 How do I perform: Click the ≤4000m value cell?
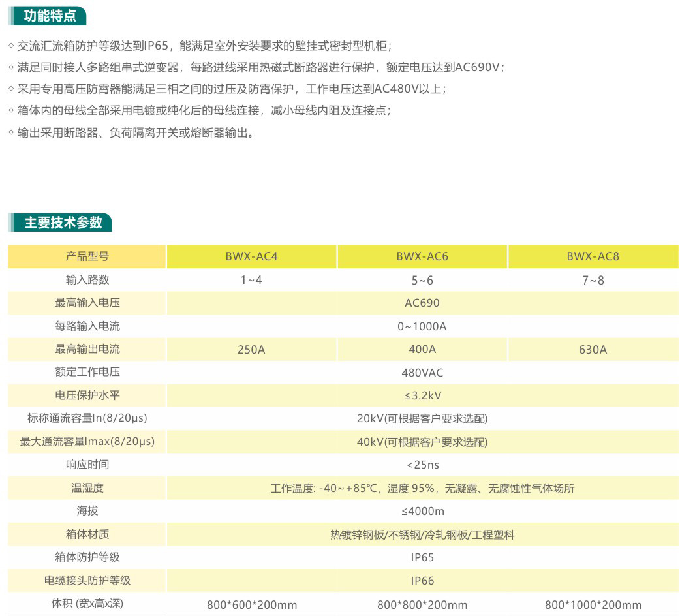click(x=422, y=511)
